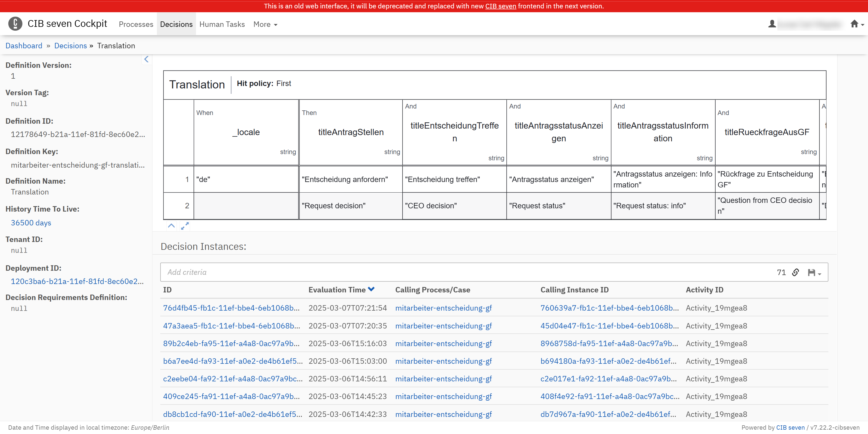Open the home icon app switcher
The width and height of the screenshot is (868, 434).
coord(856,24)
